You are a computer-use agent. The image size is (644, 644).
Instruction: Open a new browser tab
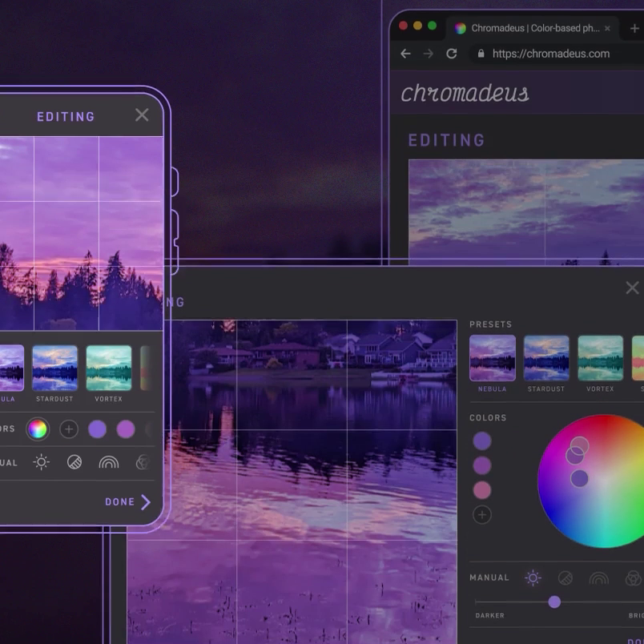point(634,28)
